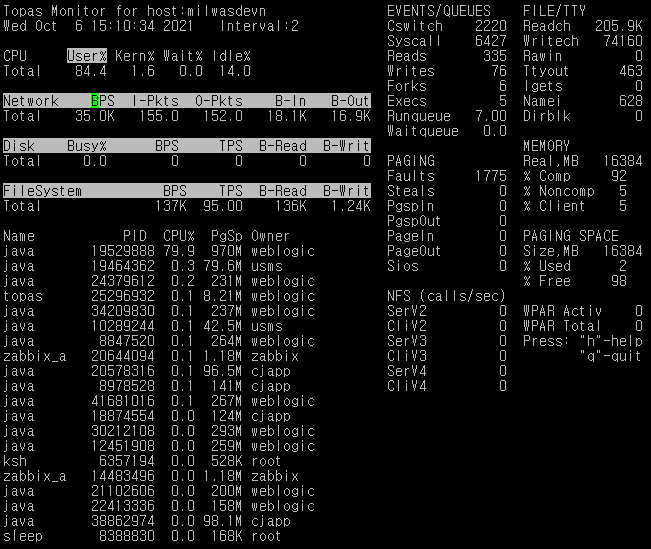Viewport: 651px width, 549px height.
Task: Click the Disk Busy% column header
Action: point(87,146)
